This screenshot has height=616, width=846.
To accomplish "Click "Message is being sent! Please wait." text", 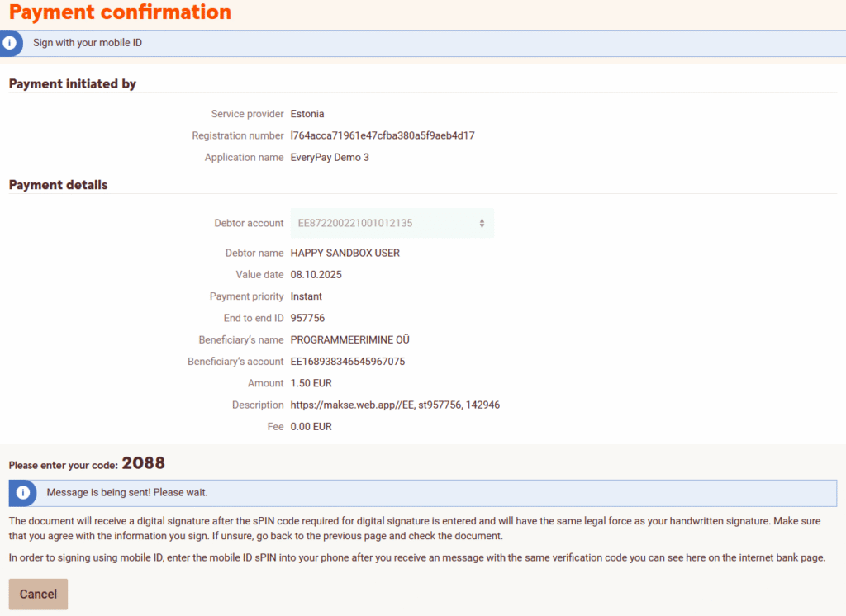I will (127, 493).
